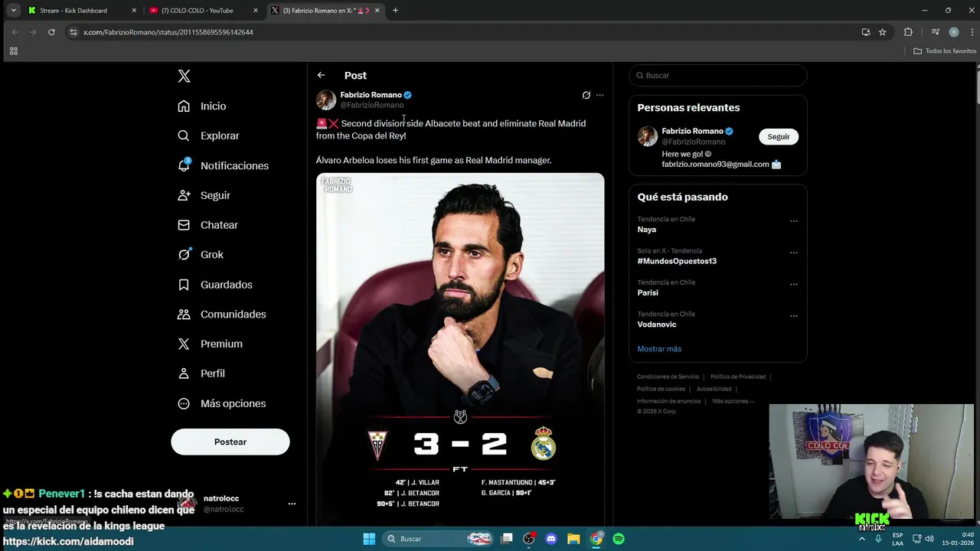Open the Albacete 3-2 Real Madrid image
This screenshot has width=980, height=551.
460,348
